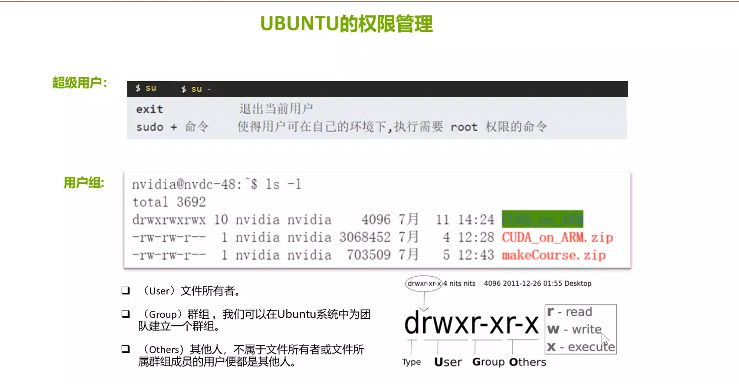
Task: Click the green-highlighted CUDA_on_ARM directory name
Action: (542, 220)
